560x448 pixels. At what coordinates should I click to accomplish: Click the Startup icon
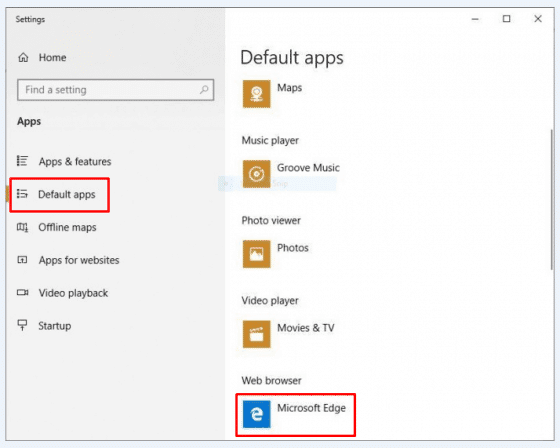pyautogui.click(x=22, y=325)
